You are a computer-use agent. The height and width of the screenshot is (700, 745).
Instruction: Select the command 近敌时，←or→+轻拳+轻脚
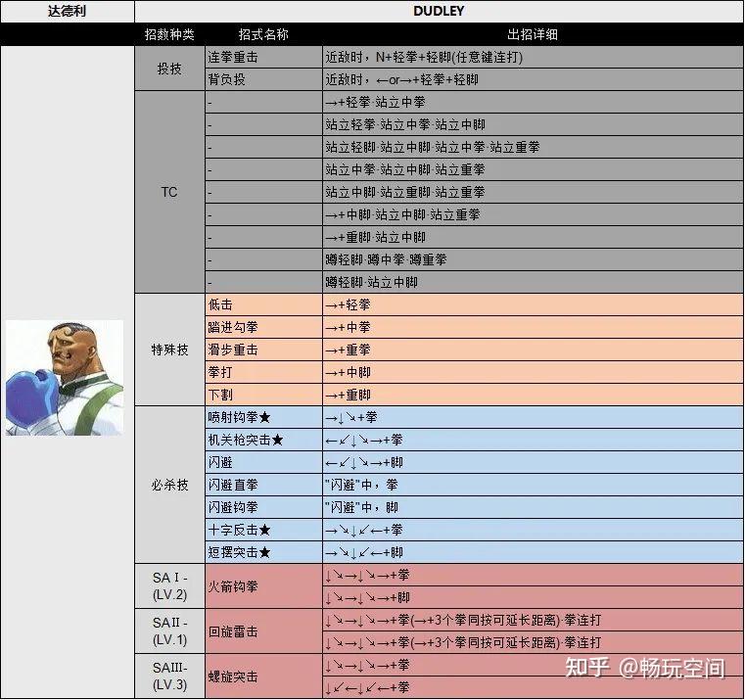(x=401, y=79)
